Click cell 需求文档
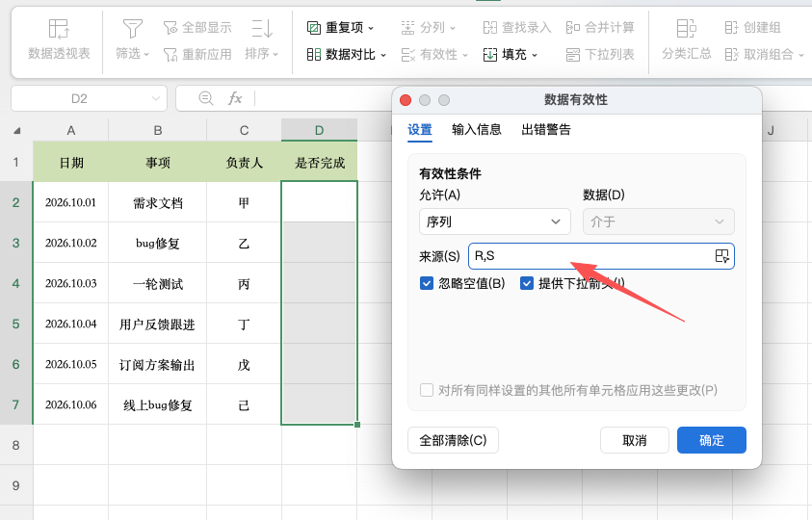This screenshot has width=812, height=520. coord(157,202)
